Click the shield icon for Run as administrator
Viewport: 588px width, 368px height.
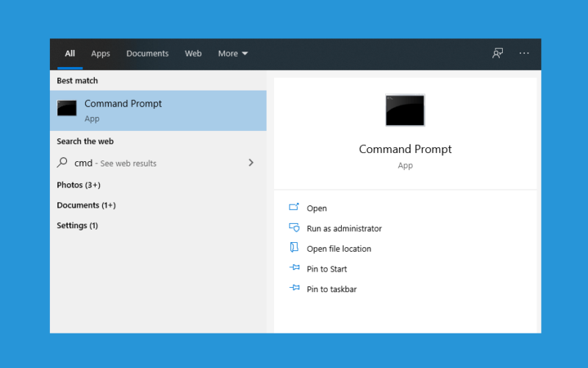tap(294, 227)
